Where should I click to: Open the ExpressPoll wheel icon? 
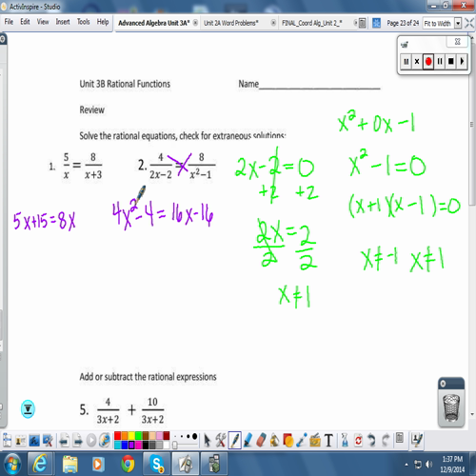tap(105, 440)
